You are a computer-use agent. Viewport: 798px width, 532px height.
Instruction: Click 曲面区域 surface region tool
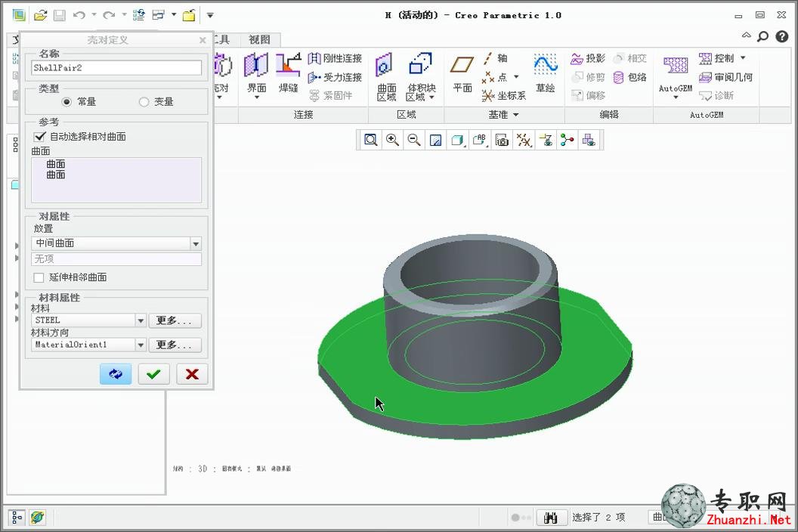tap(386, 76)
